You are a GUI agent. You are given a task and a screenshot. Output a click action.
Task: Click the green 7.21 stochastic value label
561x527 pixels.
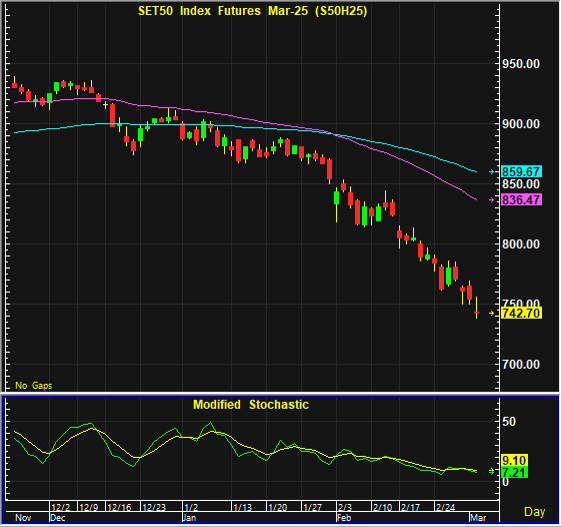click(514, 473)
